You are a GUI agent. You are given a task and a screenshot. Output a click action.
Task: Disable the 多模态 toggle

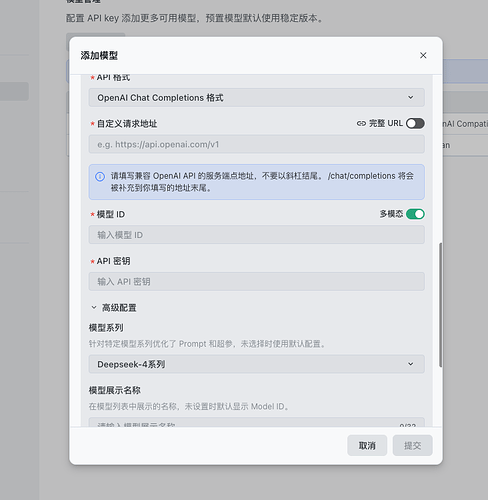415,214
